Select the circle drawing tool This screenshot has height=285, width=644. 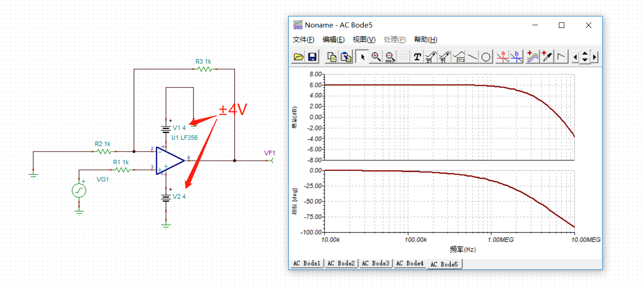coord(487,57)
